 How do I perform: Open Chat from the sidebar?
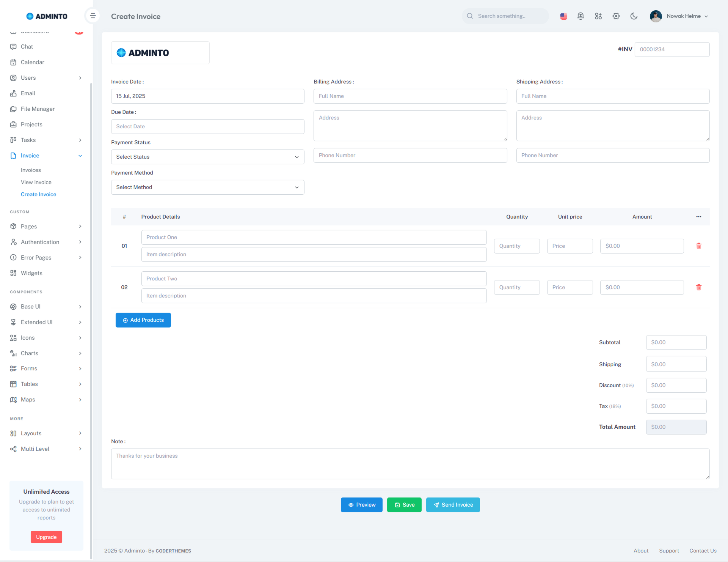[x=27, y=46]
